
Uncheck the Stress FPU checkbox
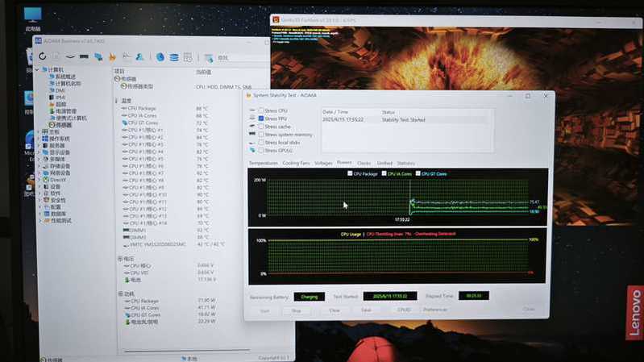click(261, 119)
